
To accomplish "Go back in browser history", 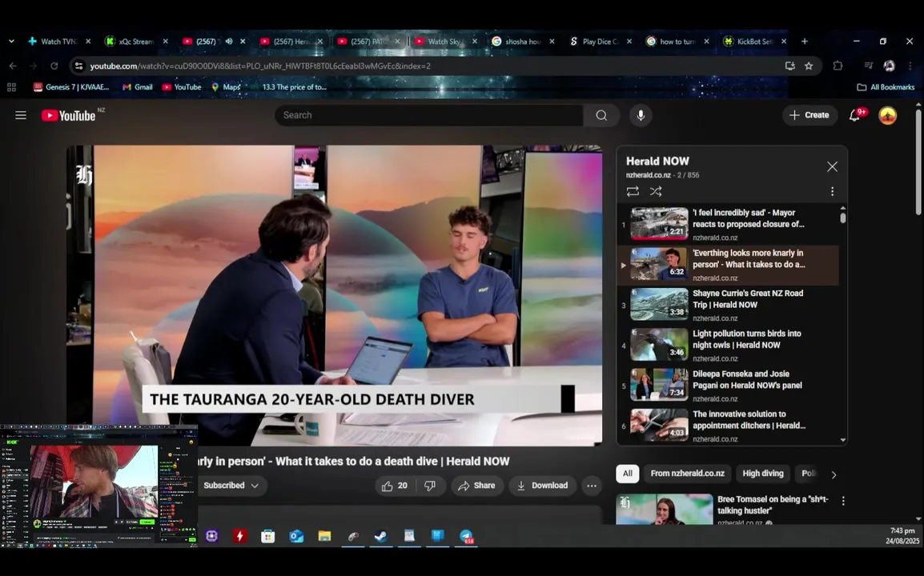I will (x=13, y=66).
